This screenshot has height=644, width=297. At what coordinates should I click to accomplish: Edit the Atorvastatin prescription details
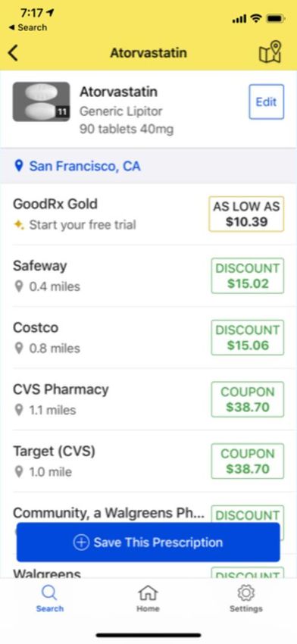click(266, 102)
